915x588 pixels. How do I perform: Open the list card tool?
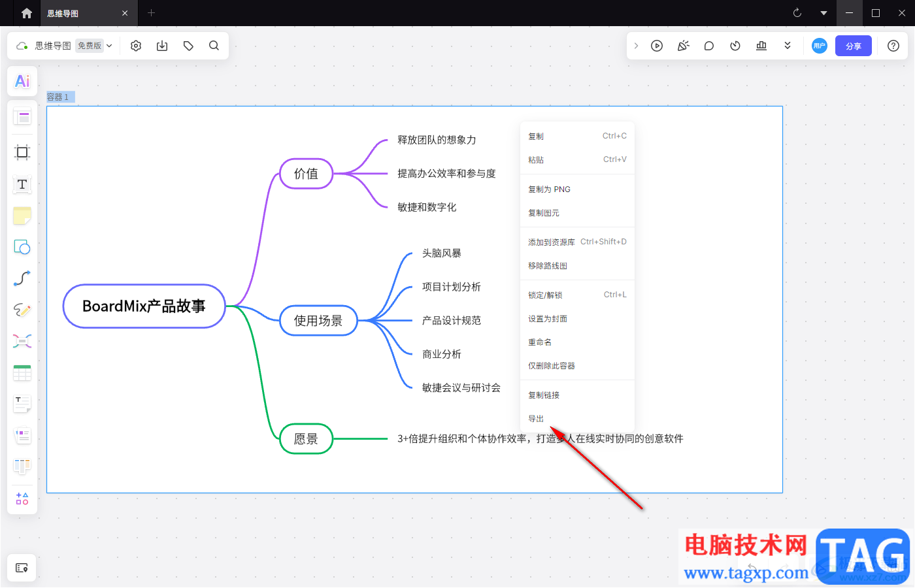coord(22,435)
